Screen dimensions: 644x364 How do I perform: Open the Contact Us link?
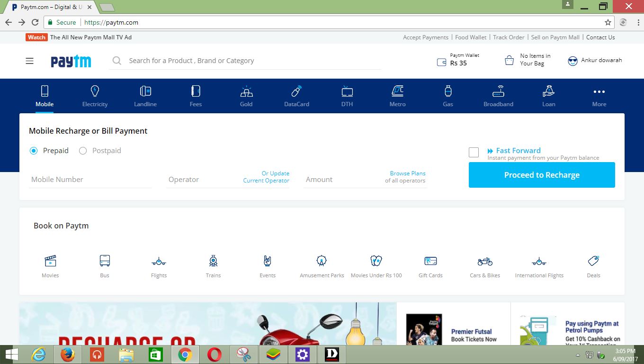point(600,37)
